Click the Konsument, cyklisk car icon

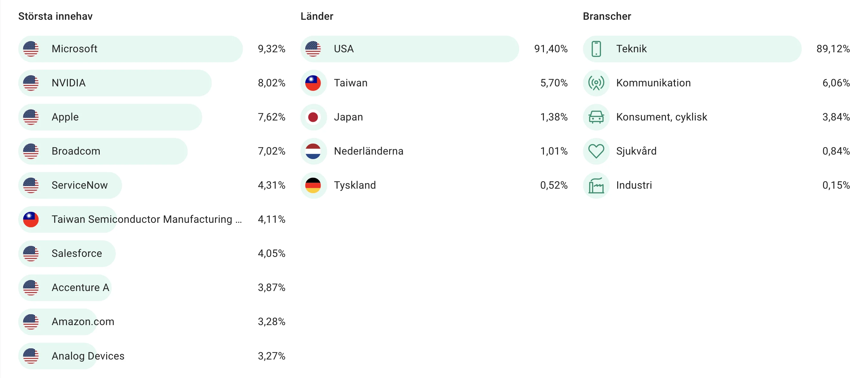point(596,117)
